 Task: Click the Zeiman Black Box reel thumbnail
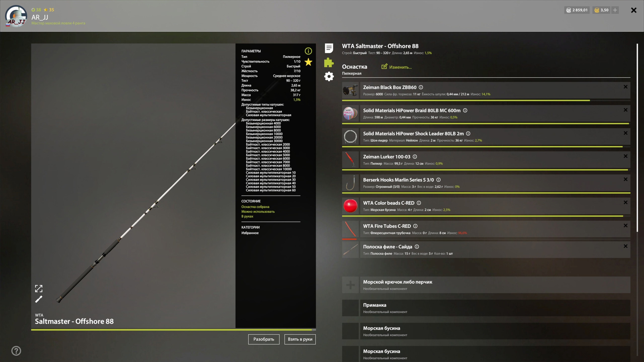pos(350,90)
